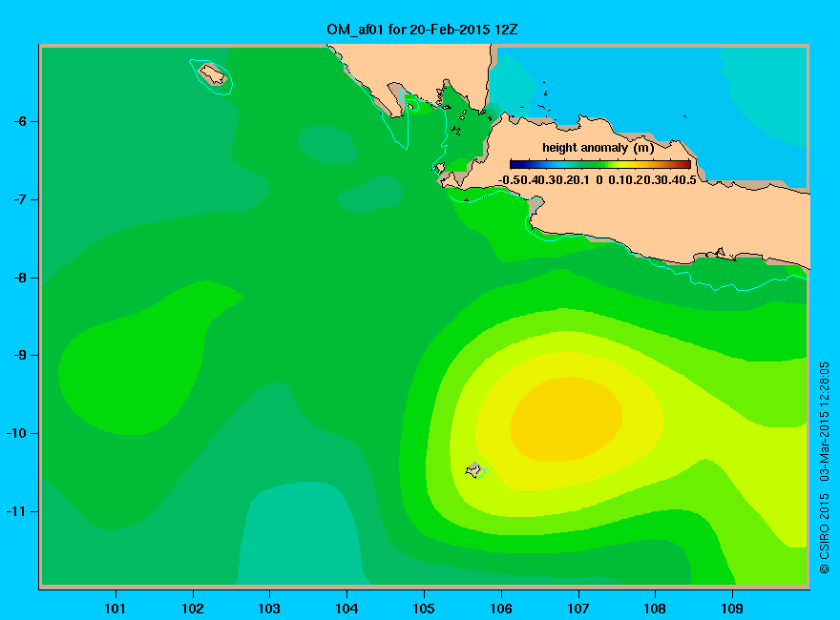Click latitude label -8
Viewport: 840px width, 620px height.
pyautogui.click(x=20, y=278)
